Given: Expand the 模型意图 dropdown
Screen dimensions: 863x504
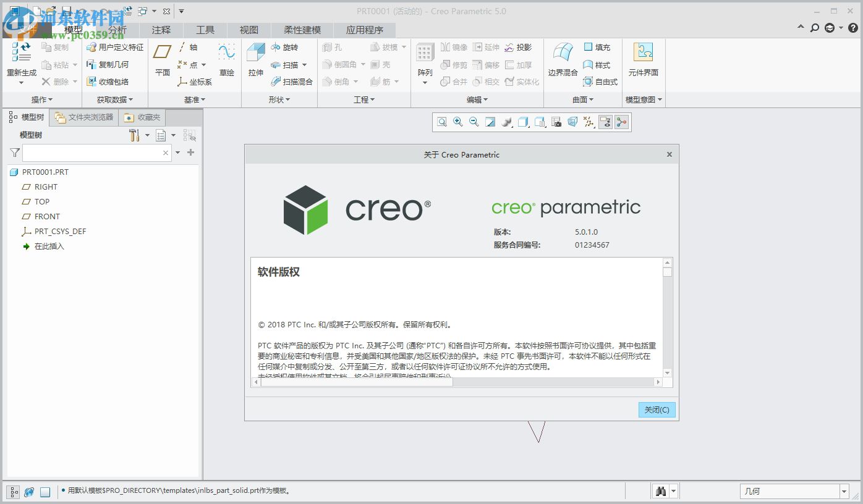Looking at the screenshot, I should [x=643, y=99].
